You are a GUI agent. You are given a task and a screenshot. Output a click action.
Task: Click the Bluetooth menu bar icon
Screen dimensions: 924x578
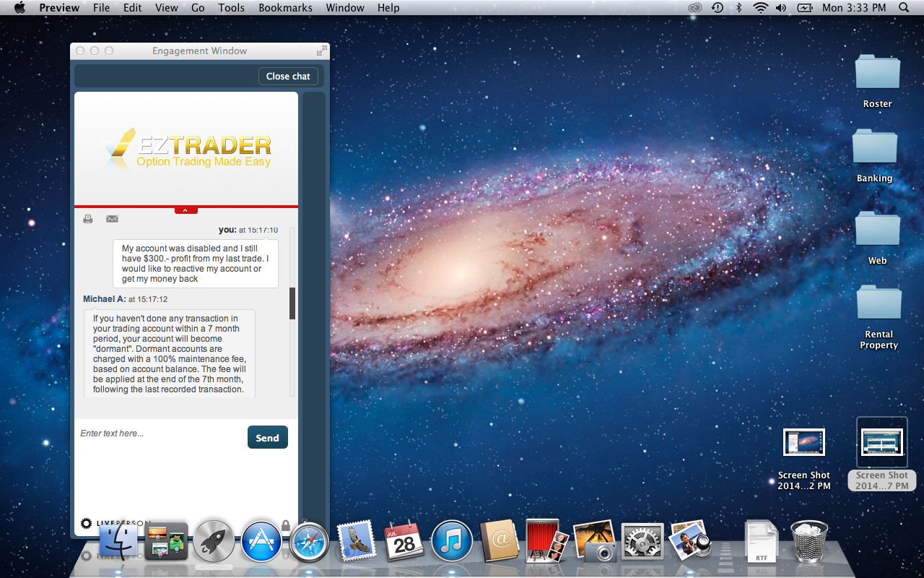coord(738,8)
